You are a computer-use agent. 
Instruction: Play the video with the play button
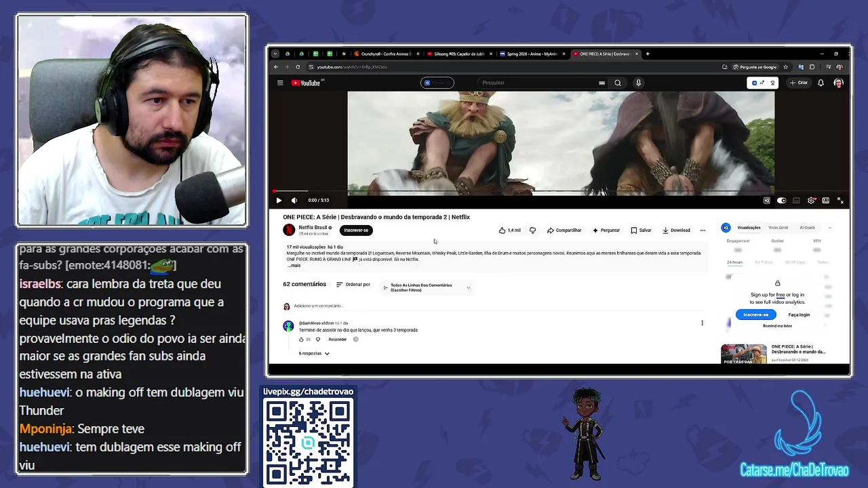click(x=279, y=201)
